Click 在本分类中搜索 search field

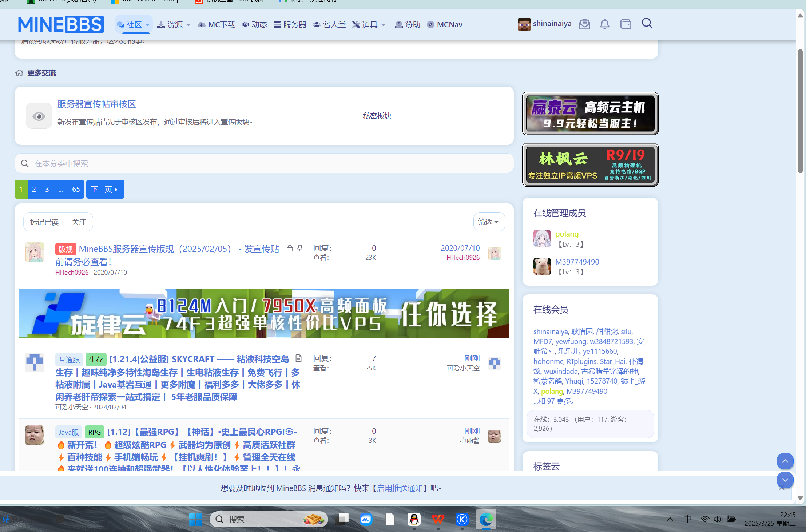pos(264,163)
